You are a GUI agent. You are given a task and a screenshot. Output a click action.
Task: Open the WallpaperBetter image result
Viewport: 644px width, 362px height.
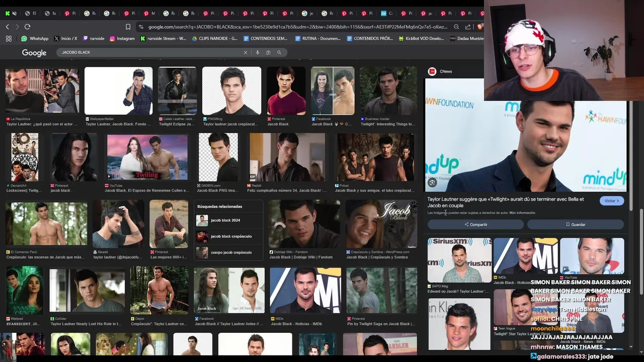[x=118, y=90]
